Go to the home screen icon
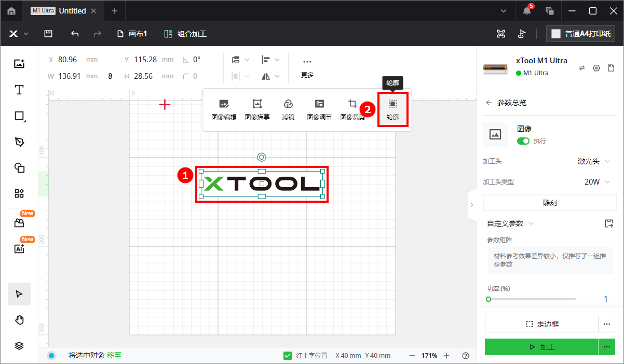This screenshot has width=624, height=364. tap(11, 11)
